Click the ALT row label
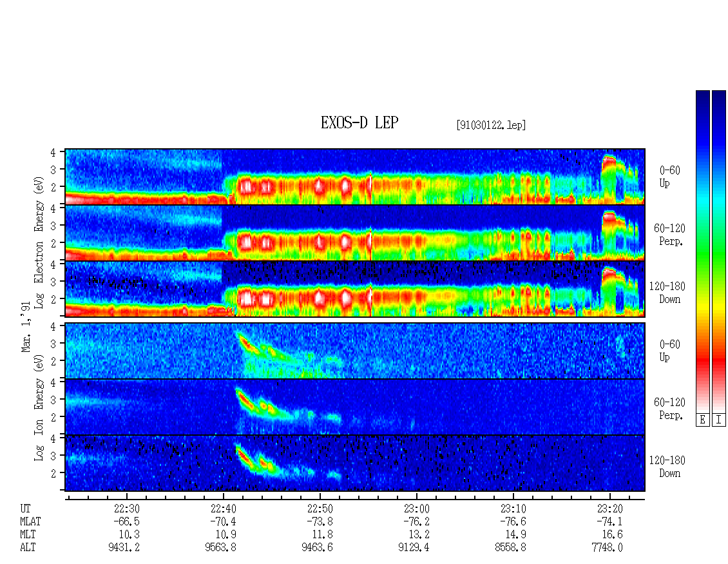 click(28, 548)
